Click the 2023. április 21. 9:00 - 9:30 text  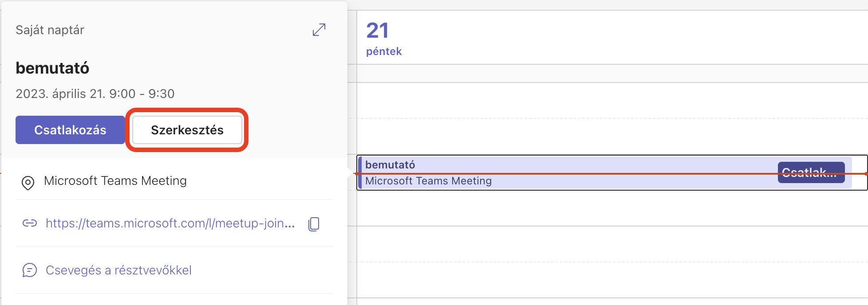pos(95,94)
